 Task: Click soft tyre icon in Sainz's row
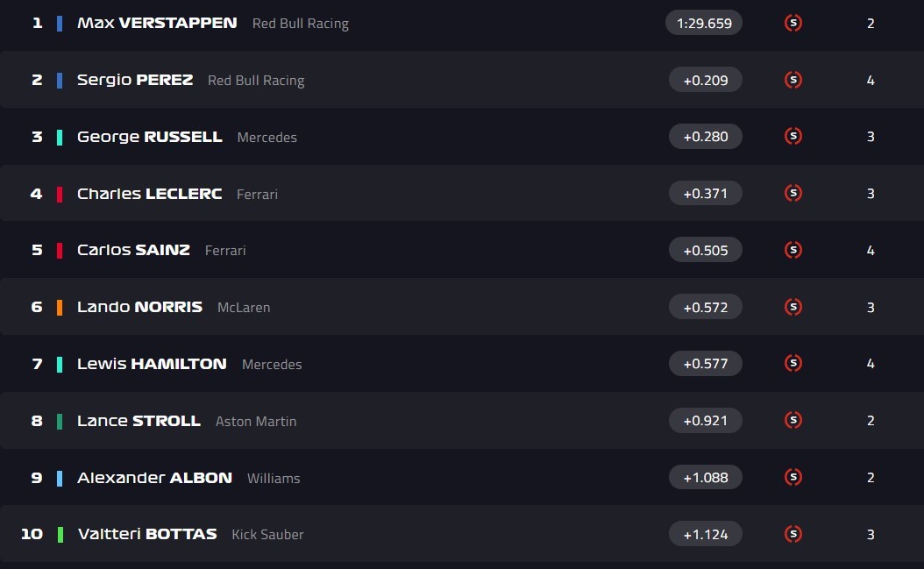793,250
